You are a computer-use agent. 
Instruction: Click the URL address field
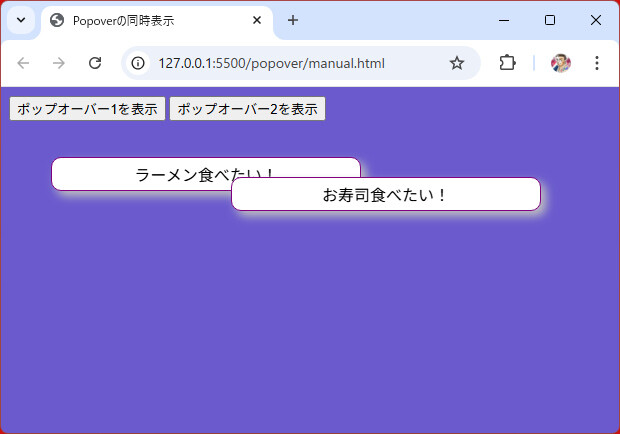point(290,63)
